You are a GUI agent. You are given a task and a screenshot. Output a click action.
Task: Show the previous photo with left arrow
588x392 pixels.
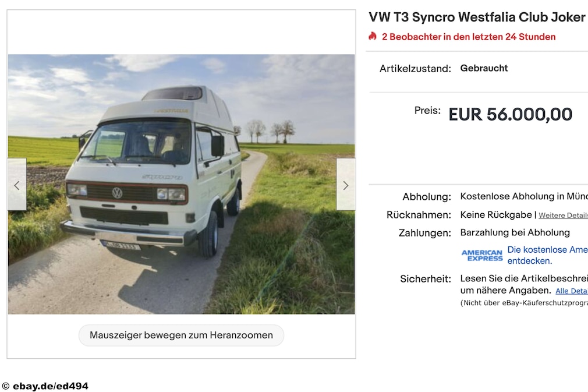point(17,184)
